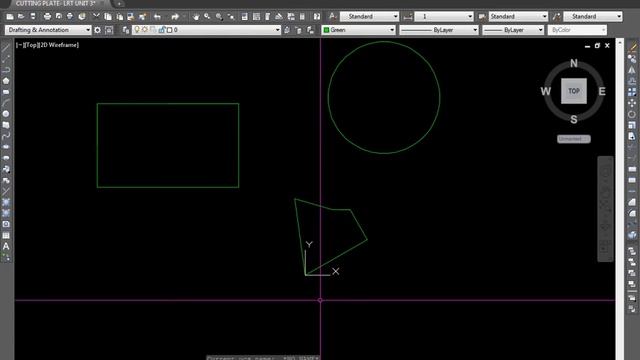Click the New drawing icon
Screen dimensions: 640x360
pos(10,17)
